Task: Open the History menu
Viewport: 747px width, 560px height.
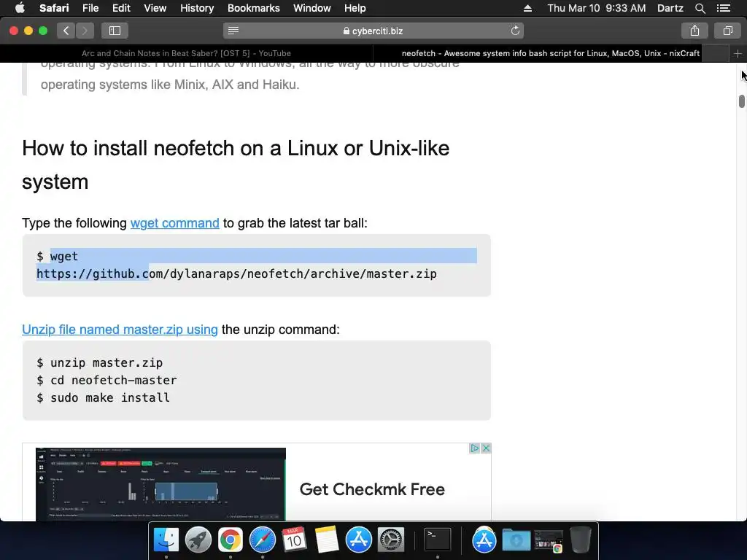Action: (x=197, y=8)
